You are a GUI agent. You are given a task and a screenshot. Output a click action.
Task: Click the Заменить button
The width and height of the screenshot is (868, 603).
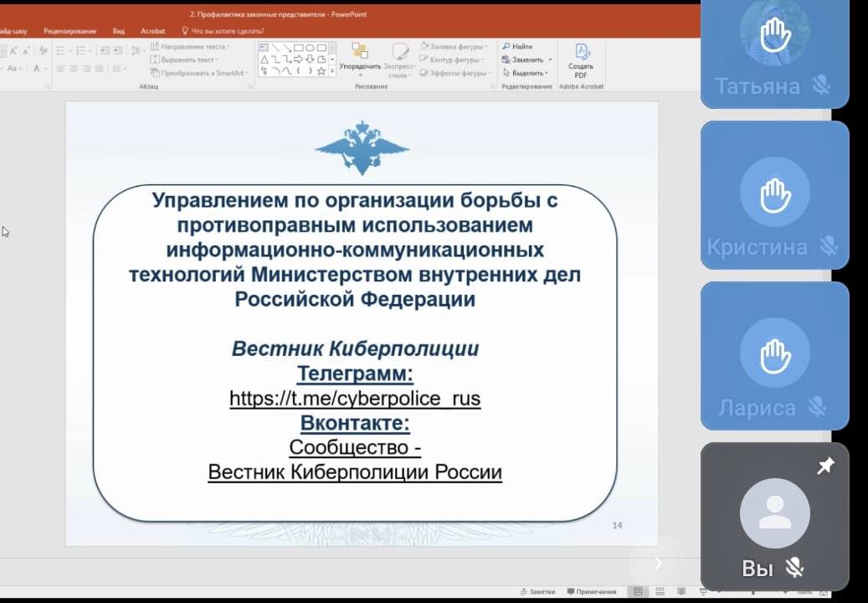(x=523, y=59)
